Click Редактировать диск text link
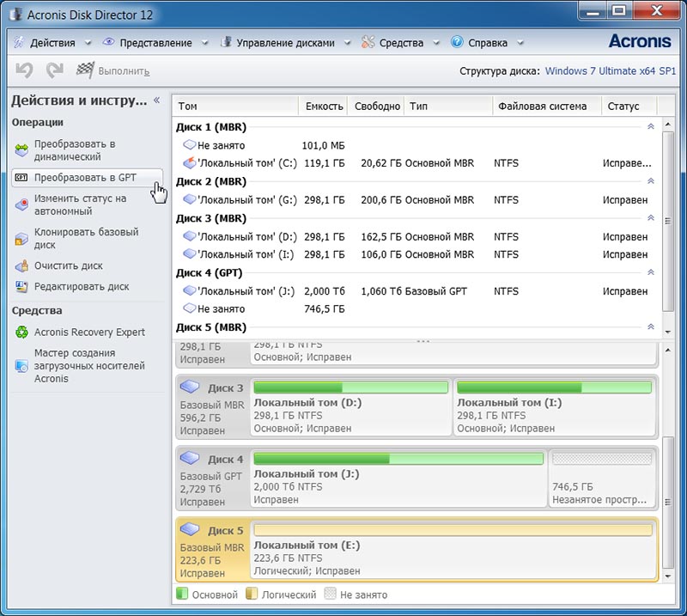Viewport: 687px width, 616px height. coord(82,286)
